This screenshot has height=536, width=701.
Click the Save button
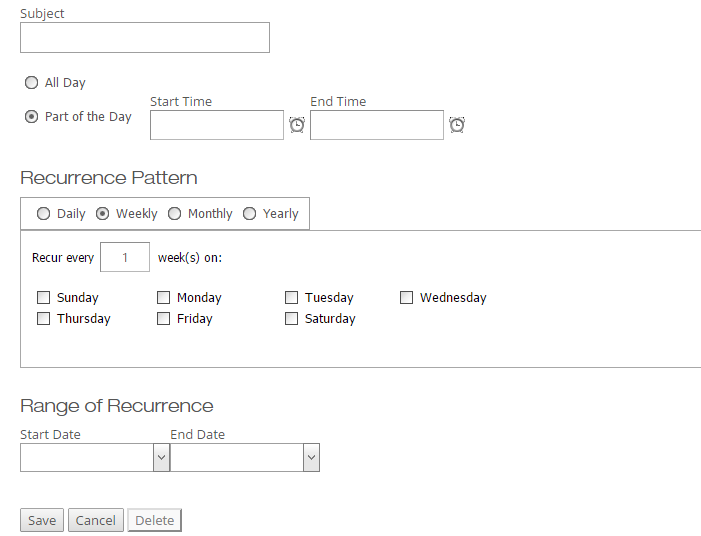point(42,520)
